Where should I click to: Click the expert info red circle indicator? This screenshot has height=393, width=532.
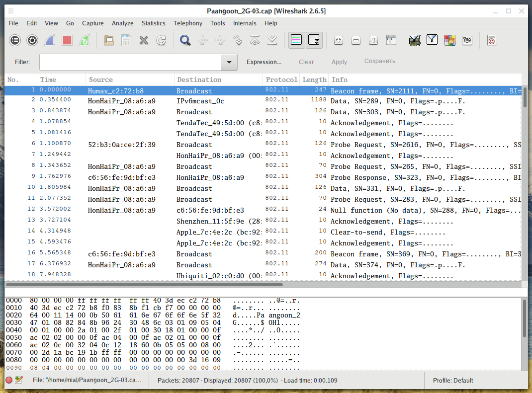click(9, 380)
